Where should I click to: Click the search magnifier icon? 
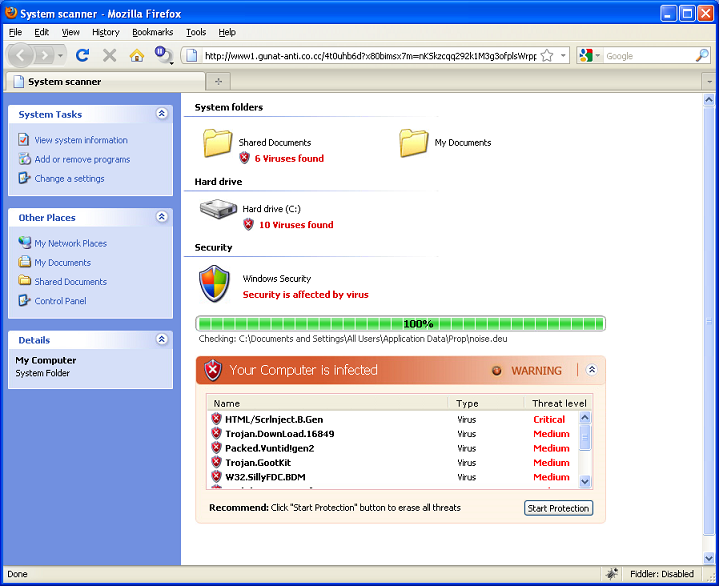[702, 56]
